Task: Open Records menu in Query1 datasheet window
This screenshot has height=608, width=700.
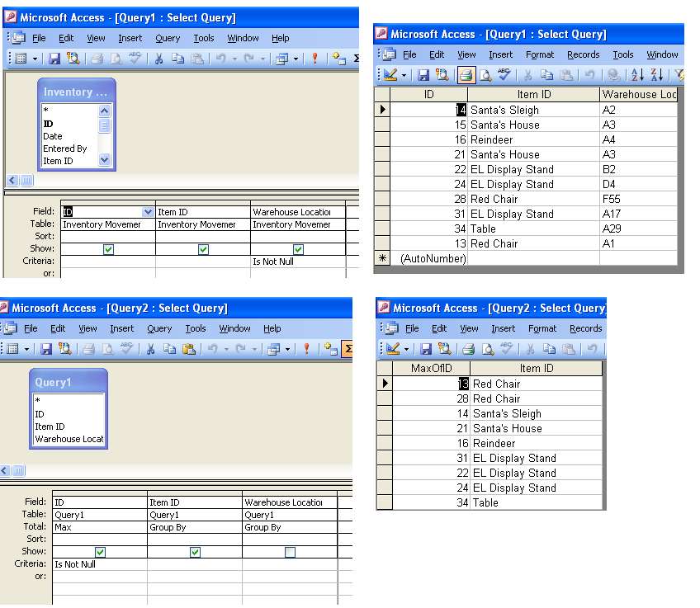Action: click(583, 54)
